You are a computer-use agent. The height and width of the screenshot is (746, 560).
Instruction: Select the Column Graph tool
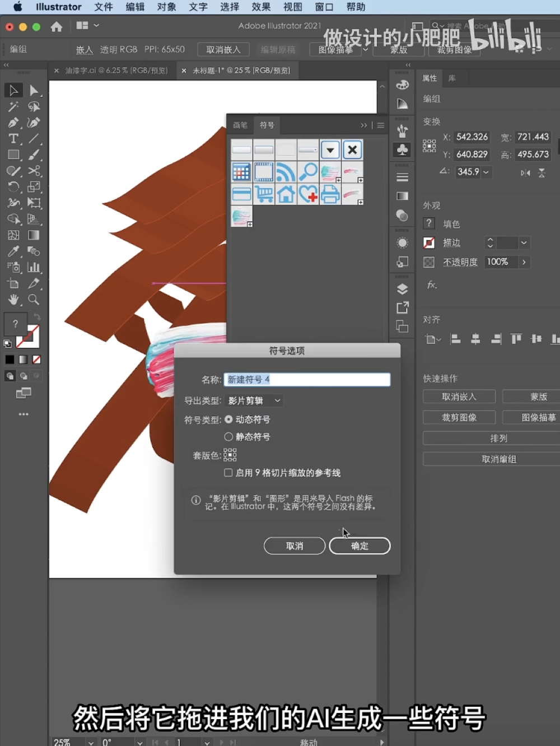(x=34, y=267)
